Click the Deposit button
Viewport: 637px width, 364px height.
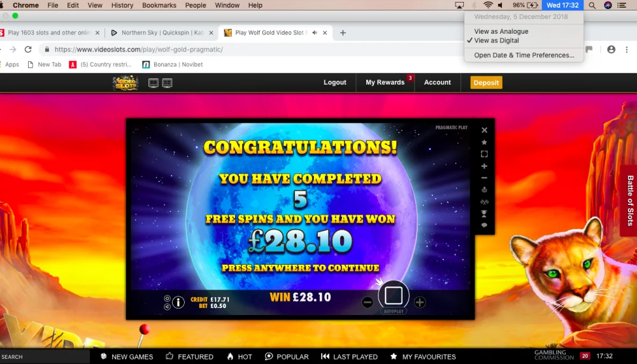coord(486,83)
